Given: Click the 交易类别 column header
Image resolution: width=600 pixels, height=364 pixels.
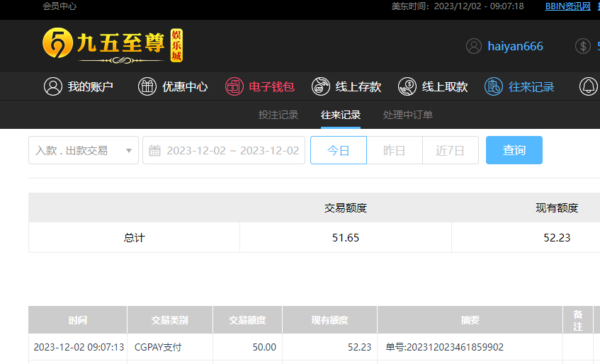Looking at the screenshot, I should 170,319.
